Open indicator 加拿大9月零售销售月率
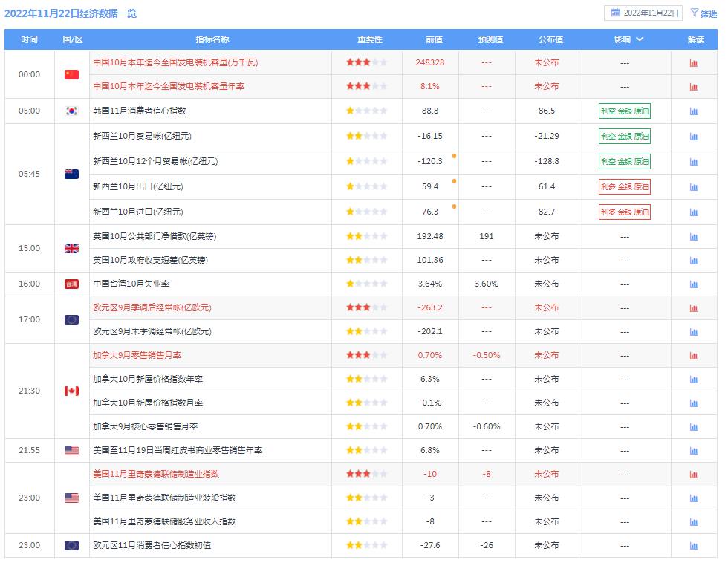Image resolution: width=728 pixels, height=563 pixels. tap(137, 355)
